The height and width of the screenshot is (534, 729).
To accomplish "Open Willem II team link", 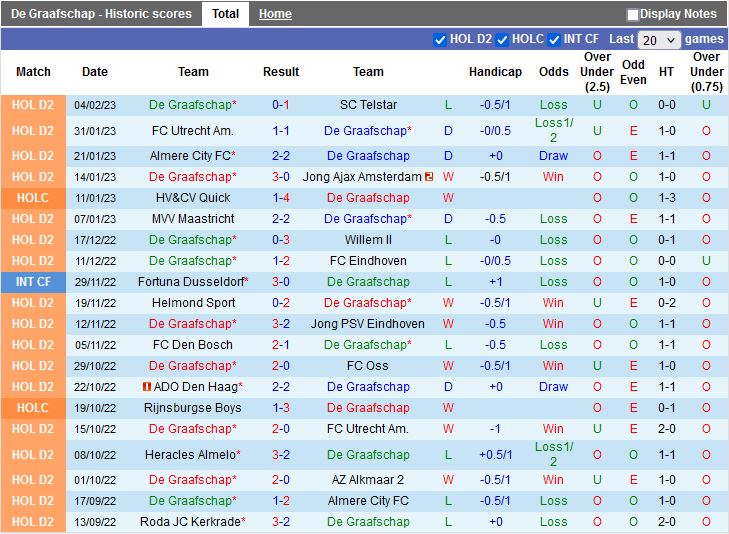I will tap(368, 239).
